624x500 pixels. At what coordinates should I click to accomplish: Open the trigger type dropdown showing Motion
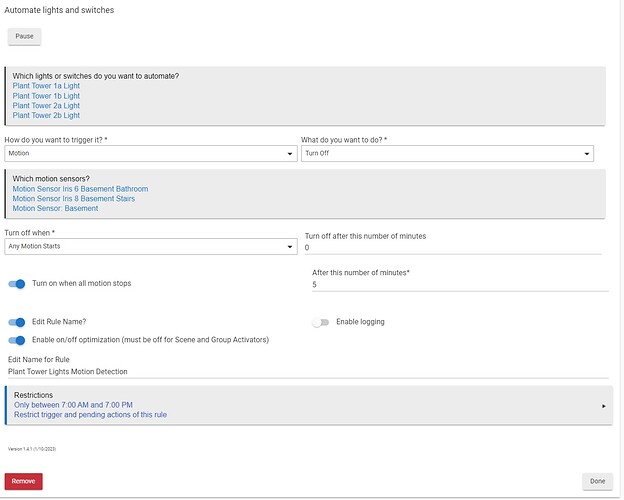tap(150, 154)
